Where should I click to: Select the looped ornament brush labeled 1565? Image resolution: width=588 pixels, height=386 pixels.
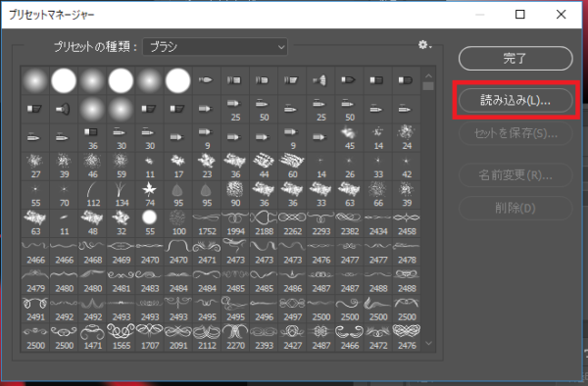[x=122, y=337]
